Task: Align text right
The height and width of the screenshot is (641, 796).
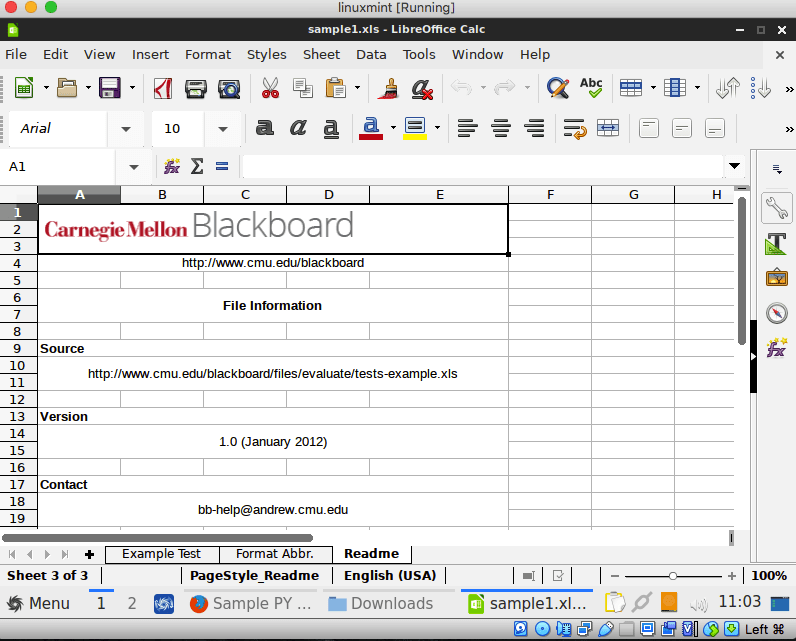Action: click(x=534, y=128)
